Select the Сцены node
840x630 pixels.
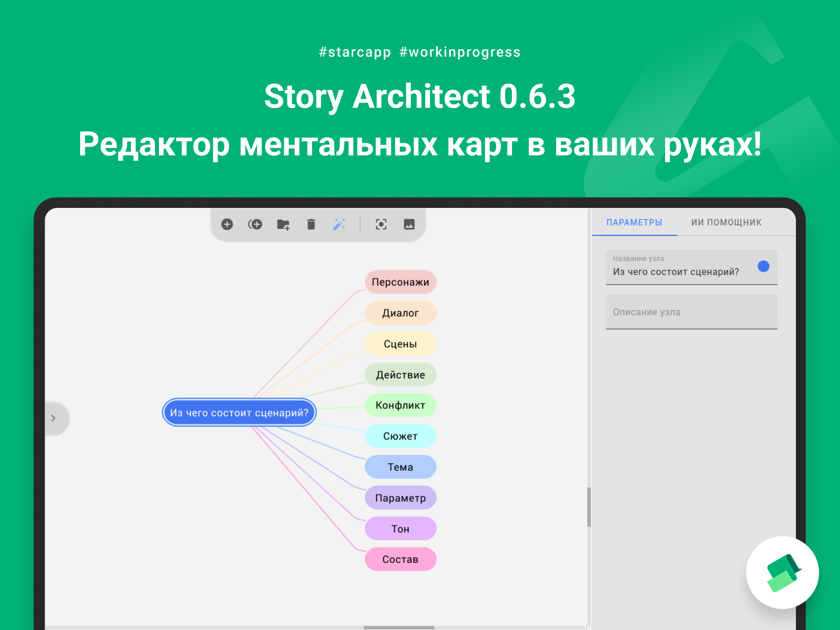pos(400,344)
